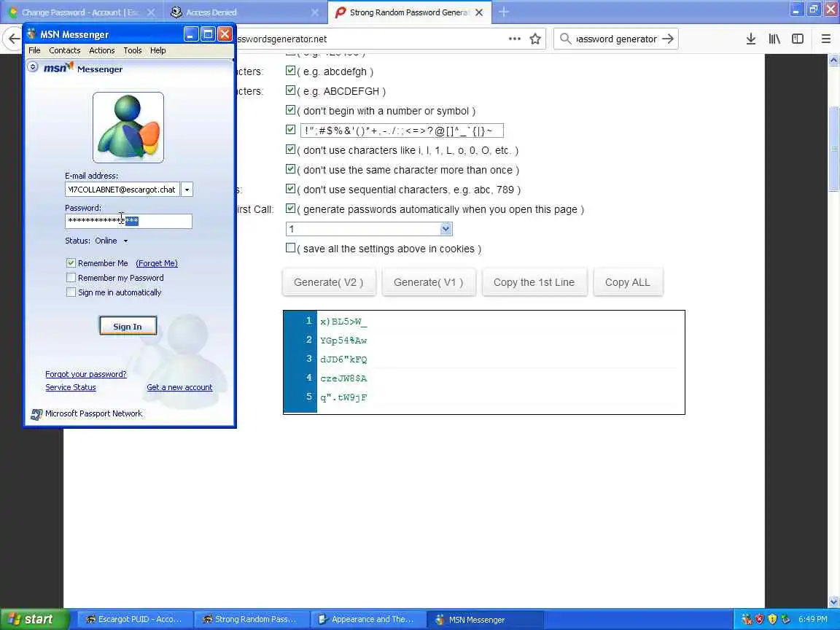Open the Help menu

click(157, 50)
